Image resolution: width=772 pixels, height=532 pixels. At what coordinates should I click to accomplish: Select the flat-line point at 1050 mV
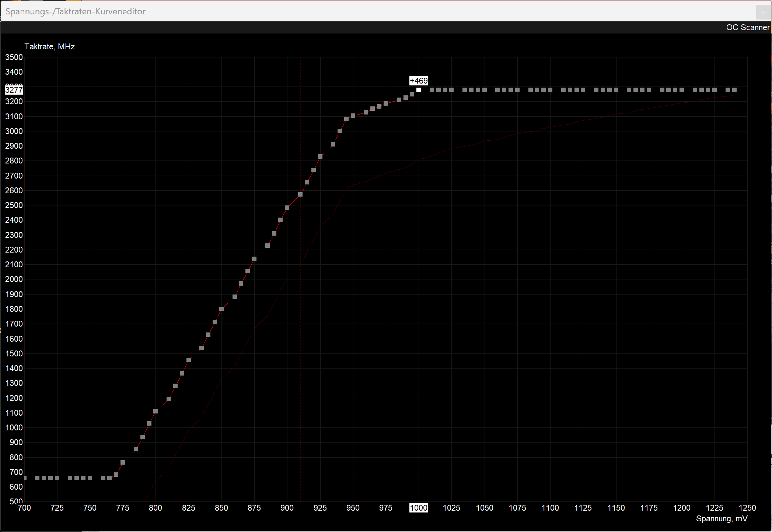click(x=485, y=90)
